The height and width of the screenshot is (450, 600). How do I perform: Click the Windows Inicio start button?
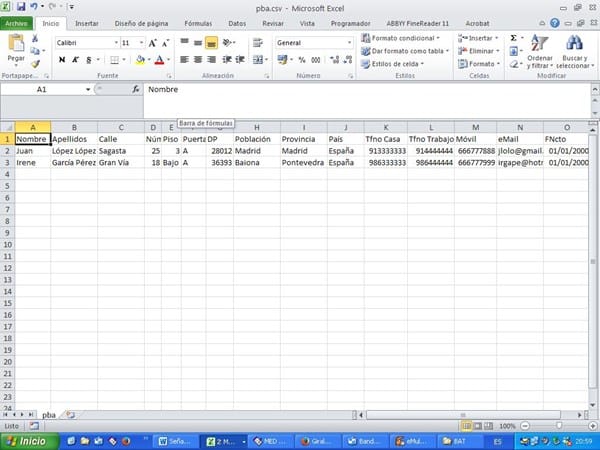(x=29, y=441)
